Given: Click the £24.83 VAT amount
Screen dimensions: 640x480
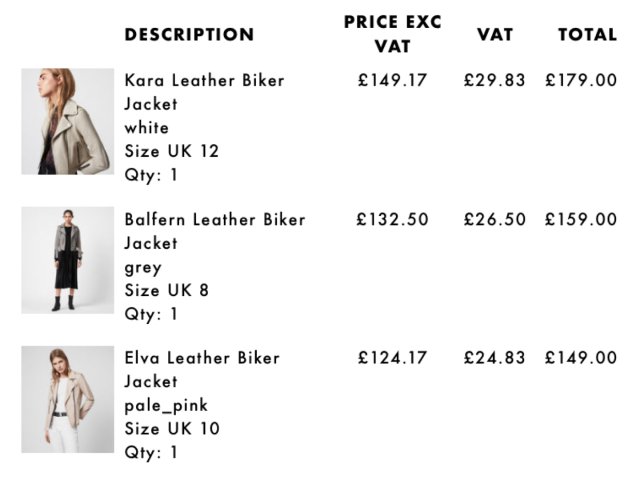Looking at the screenshot, I should 494,358.
